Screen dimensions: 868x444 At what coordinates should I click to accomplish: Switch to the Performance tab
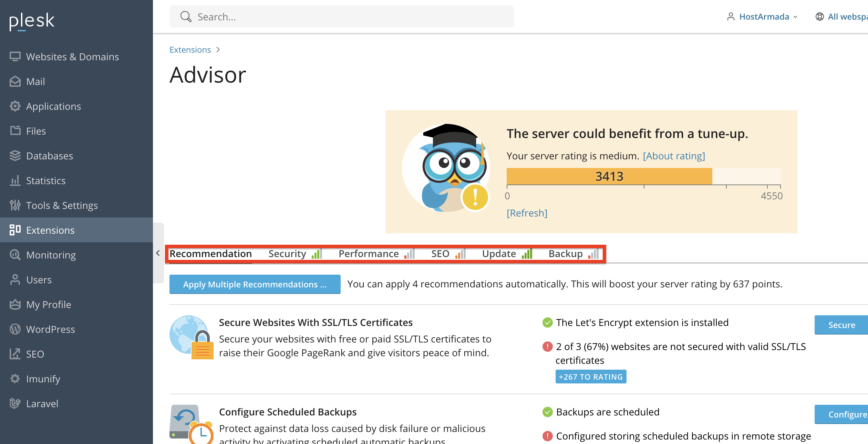376,254
